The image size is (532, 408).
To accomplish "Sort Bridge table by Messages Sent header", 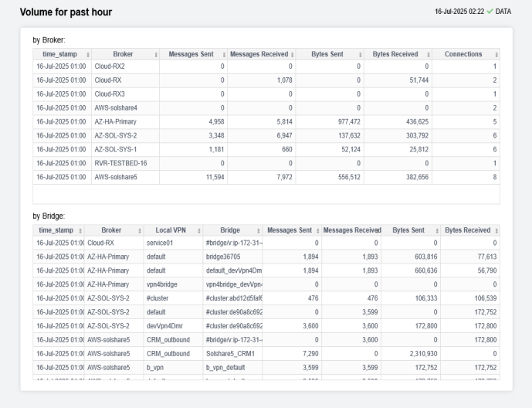I will pyautogui.click(x=289, y=230).
